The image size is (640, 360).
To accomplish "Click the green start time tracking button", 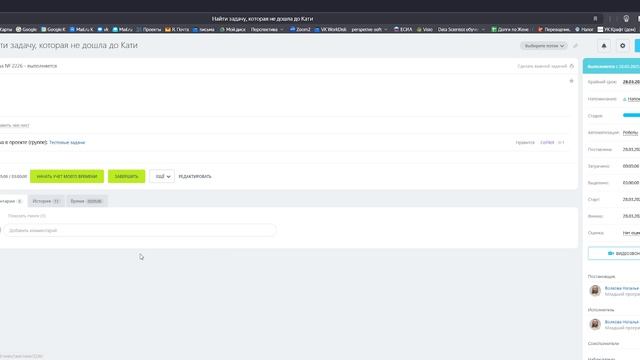I will pyautogui.click(x=67, y=176).
